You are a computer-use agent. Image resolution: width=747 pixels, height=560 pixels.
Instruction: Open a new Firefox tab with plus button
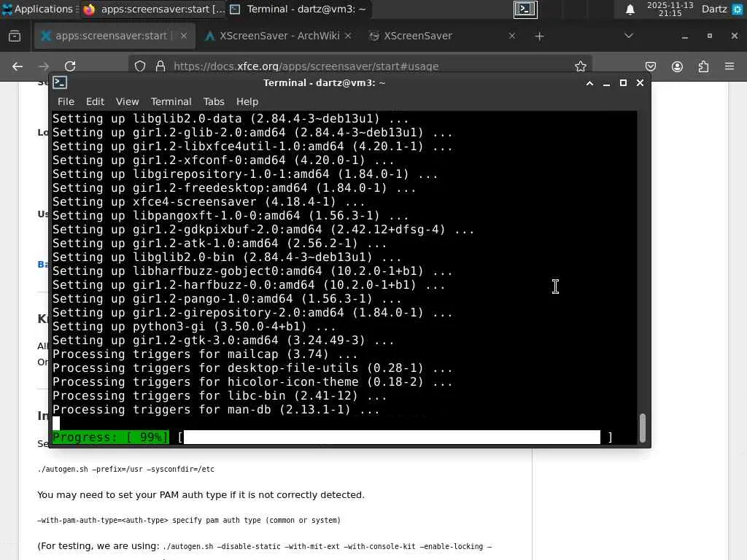[539, 36]
